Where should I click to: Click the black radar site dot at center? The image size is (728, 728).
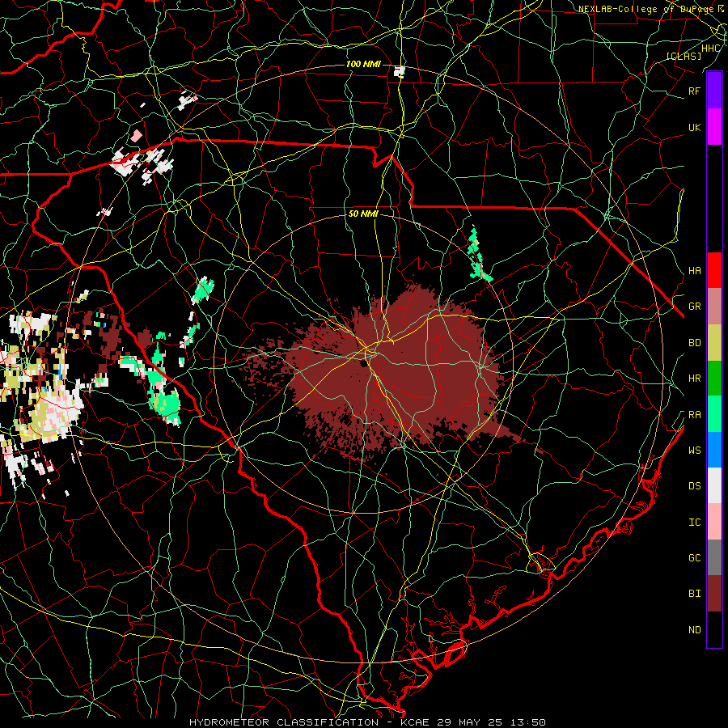coord(363,363)
